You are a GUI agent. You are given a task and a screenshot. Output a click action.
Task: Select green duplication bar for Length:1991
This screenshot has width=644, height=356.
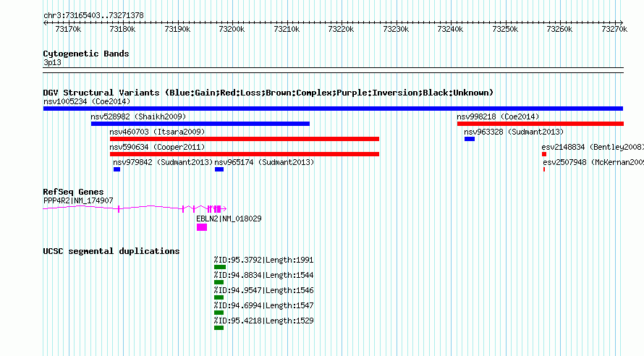[220, 267]
